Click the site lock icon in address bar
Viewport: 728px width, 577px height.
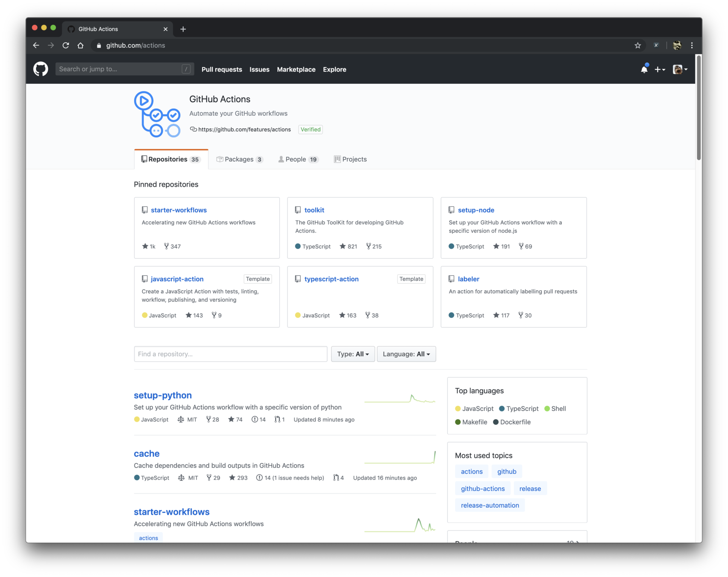(x=99, y=45)
